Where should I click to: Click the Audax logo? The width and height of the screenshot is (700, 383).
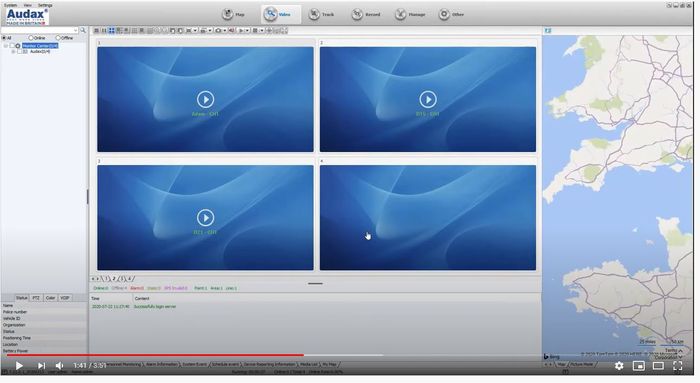coord(27,17)
